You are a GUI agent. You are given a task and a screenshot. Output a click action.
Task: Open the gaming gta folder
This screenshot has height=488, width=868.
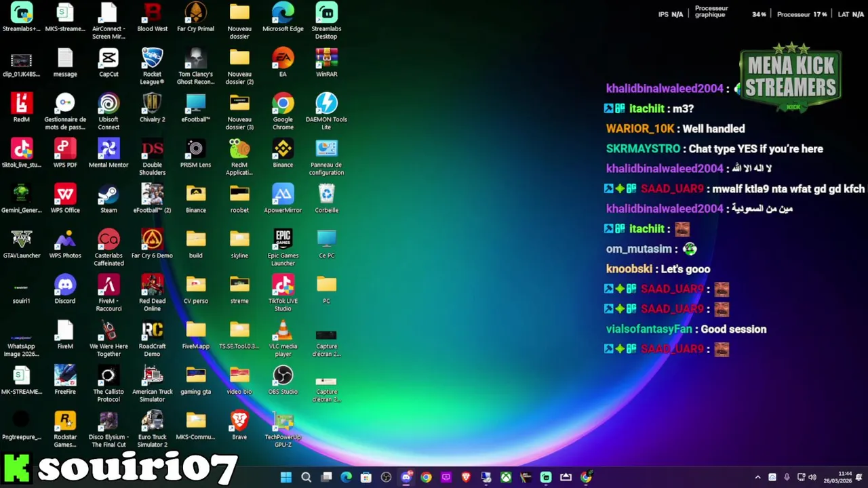click(x=195, y=380)
